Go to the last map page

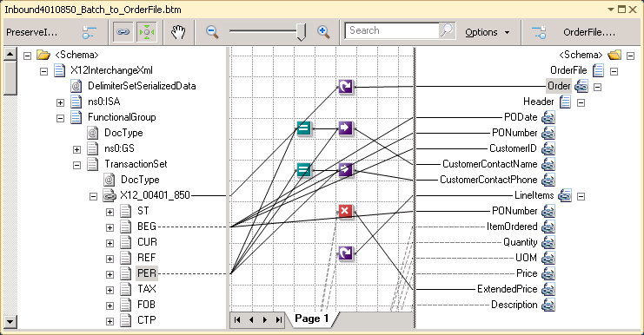[279, 320]
